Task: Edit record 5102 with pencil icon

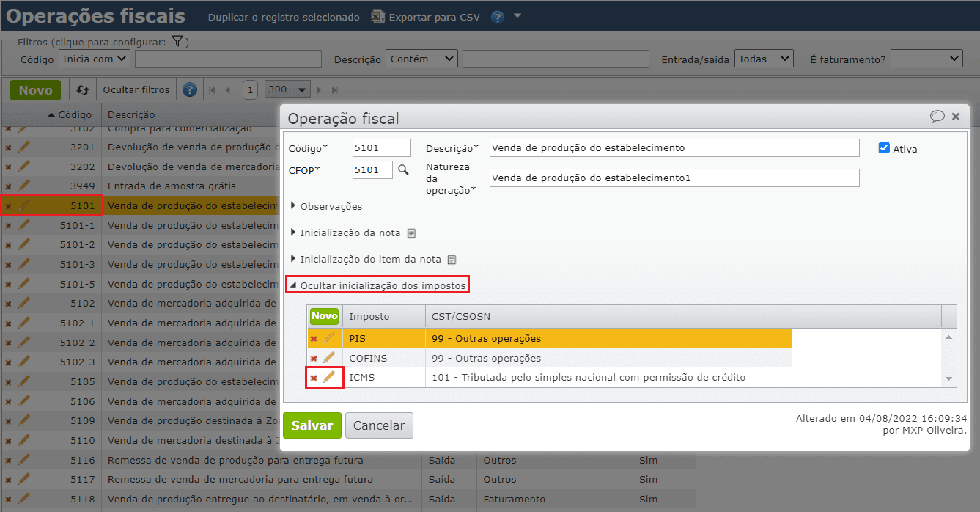Action: coord(23,302)
